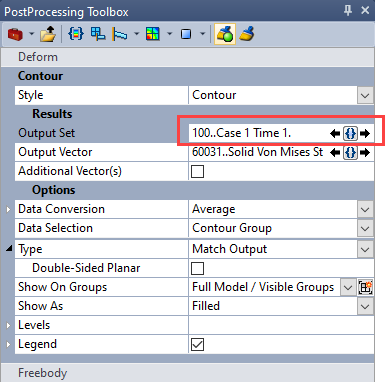This screenshot has height=382, width=385.
Task: Go to next Output Vector arrow
Action: pos(365,153)
